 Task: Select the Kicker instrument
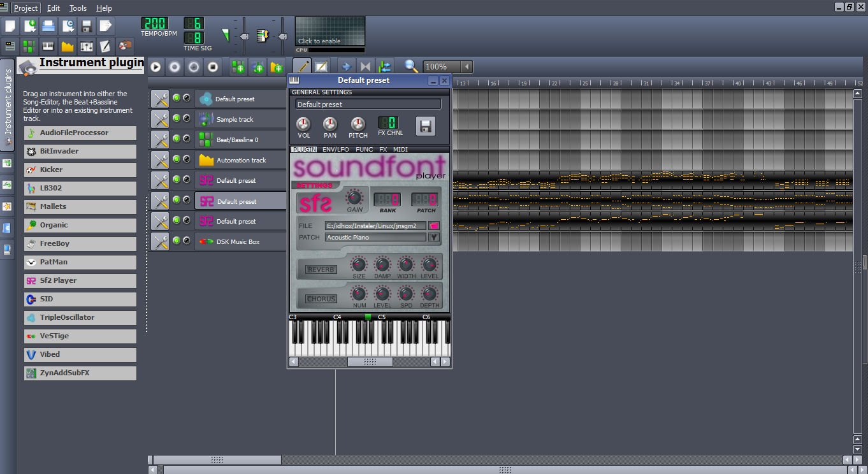(80, 170)
